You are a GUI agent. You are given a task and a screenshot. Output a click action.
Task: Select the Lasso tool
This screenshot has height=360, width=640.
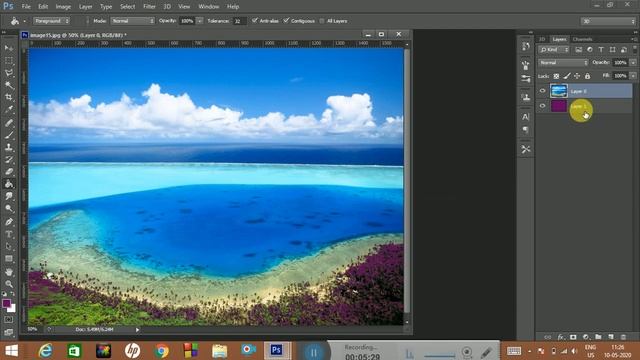coord(9,73)
